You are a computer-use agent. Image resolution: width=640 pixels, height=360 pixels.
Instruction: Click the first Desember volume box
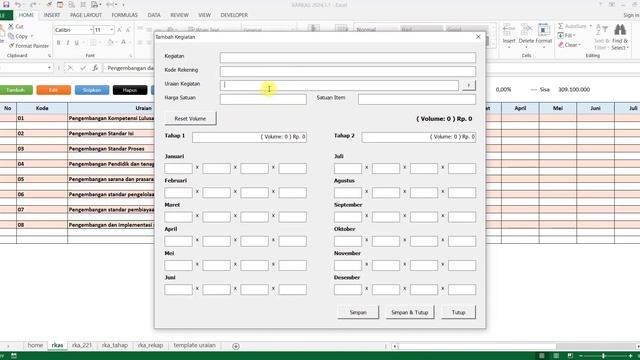(x=348, y=289)
